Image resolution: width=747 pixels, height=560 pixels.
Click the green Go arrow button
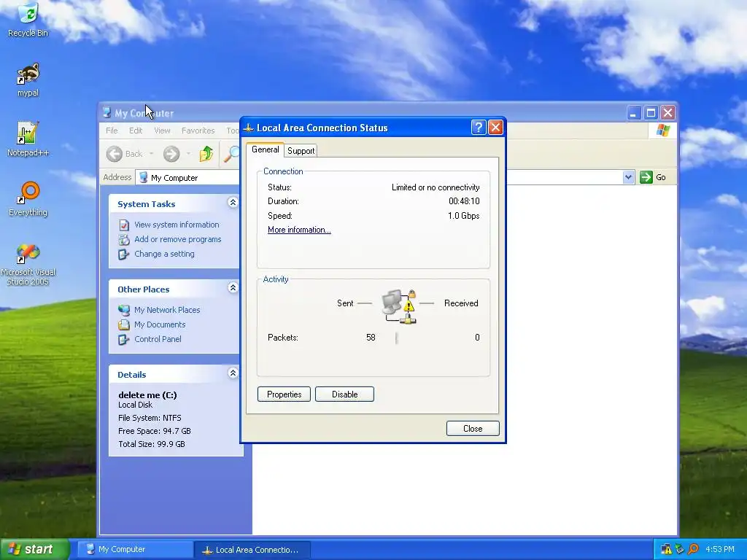pos(646,177)
